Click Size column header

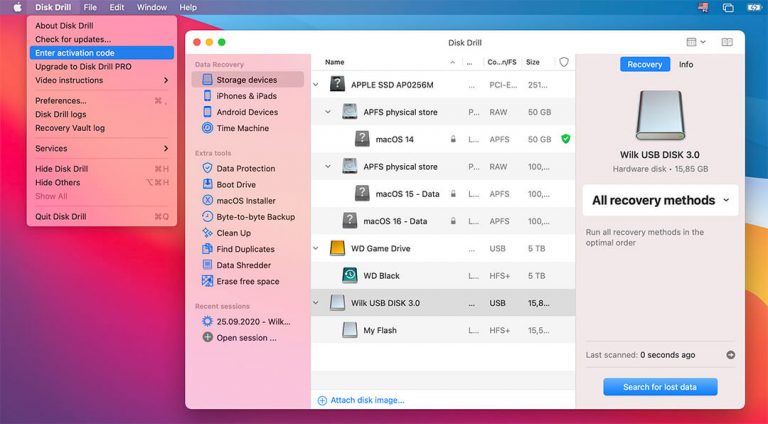(x=533, y=62)
